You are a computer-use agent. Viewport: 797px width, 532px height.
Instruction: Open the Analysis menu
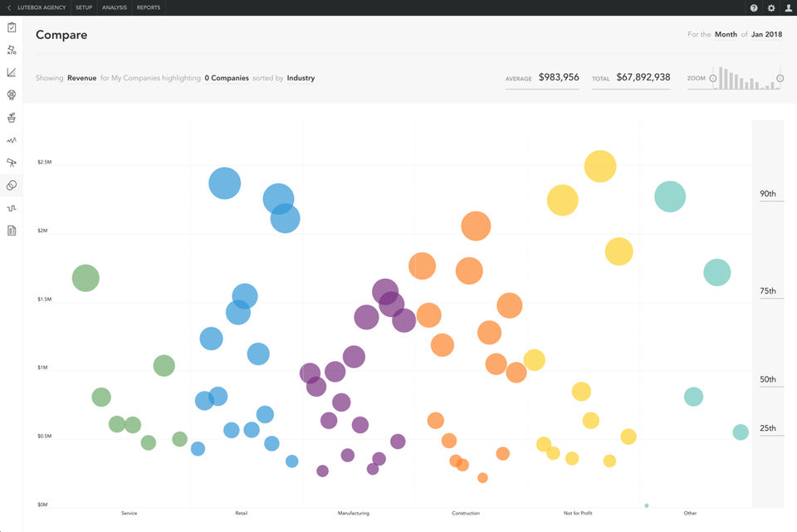click(115, 7)
